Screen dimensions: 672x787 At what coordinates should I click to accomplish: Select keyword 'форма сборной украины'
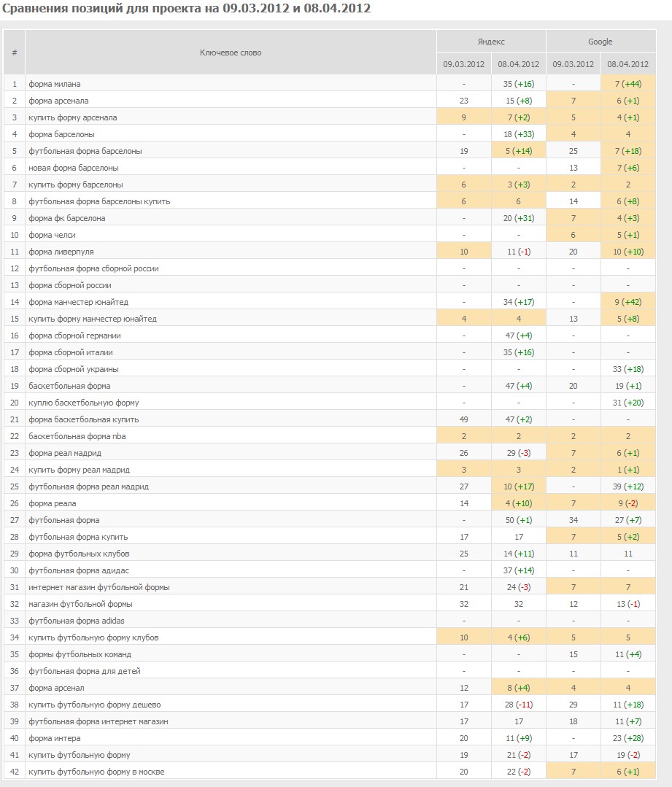click(74, 369)
